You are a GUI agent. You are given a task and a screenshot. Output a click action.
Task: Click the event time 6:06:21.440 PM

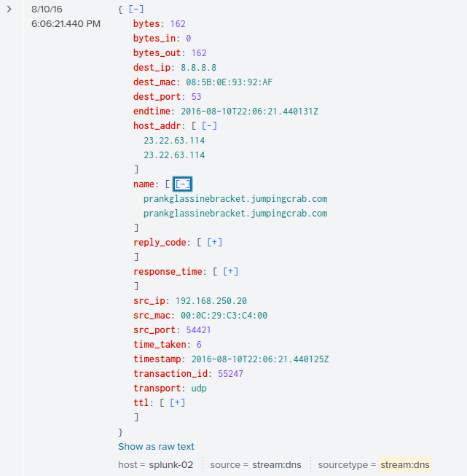(x=66, y=23)
